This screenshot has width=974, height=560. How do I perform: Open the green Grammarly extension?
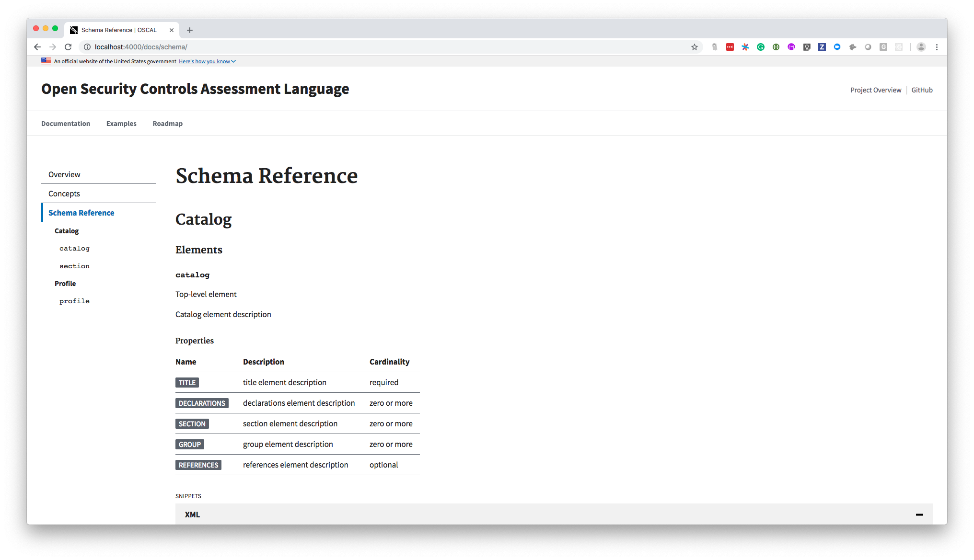tap(761, 47)
